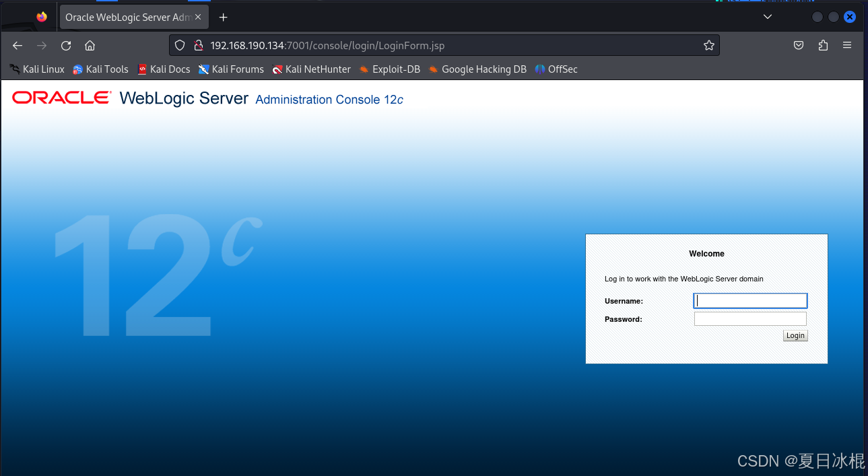Click 'Administration Console 12c' header text
Image resolution: width=868 pixels, height=476 pixels.
point(329,100)
